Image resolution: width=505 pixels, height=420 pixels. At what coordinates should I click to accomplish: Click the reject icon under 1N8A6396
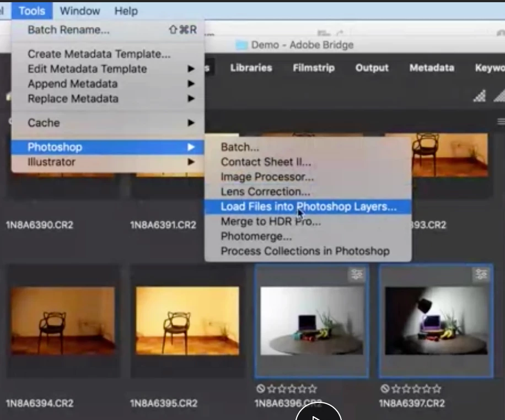pos(261,389)
